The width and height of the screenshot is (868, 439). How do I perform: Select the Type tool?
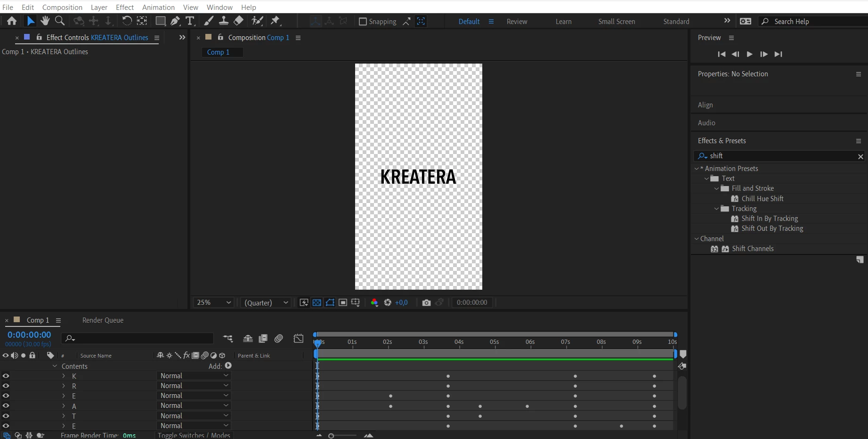[190, 21]
